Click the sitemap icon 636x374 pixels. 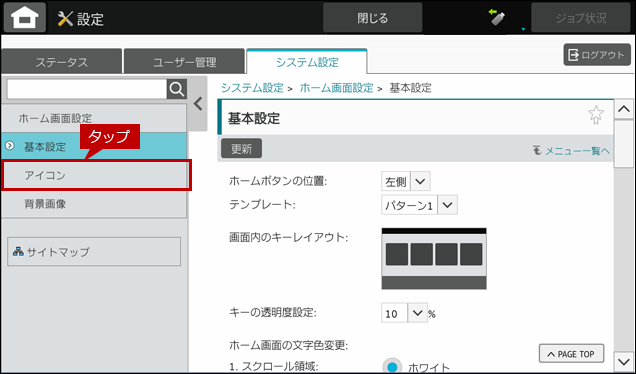pyautogui.click(x=18, y=251)
